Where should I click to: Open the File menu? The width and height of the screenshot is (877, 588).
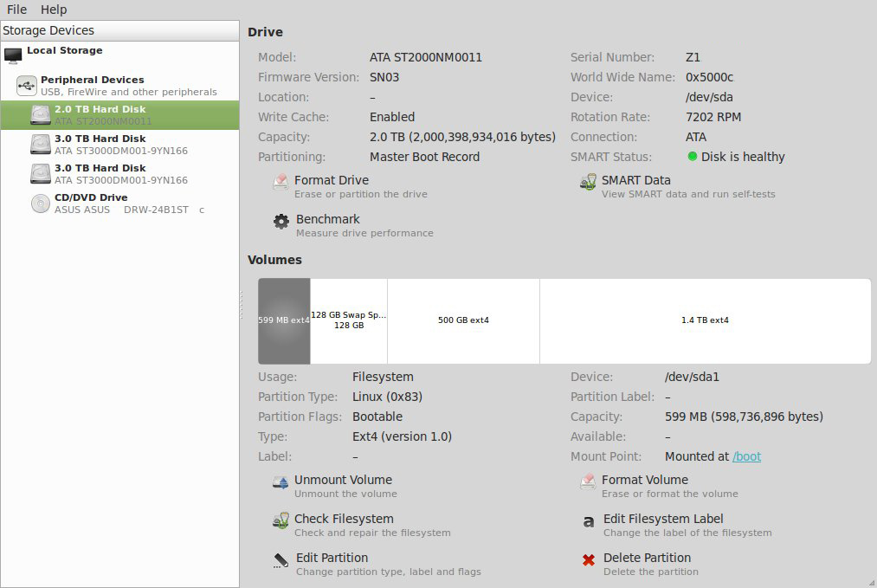pos(16,10)
